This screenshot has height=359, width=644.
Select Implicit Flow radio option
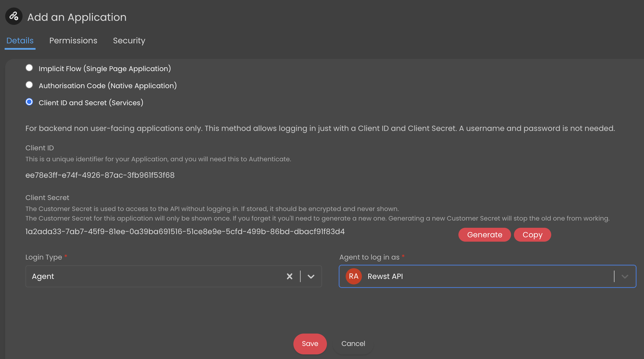(29, 68)
